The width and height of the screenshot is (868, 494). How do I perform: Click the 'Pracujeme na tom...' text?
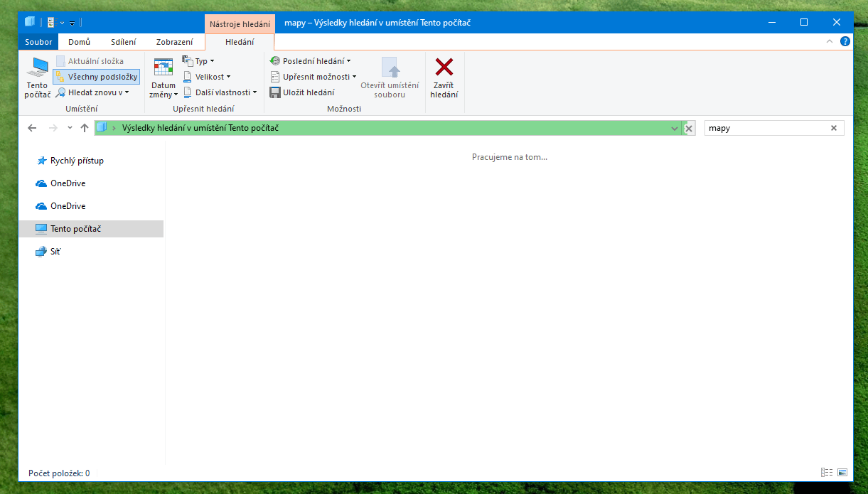pyautogui.click(x=510, y=157)
